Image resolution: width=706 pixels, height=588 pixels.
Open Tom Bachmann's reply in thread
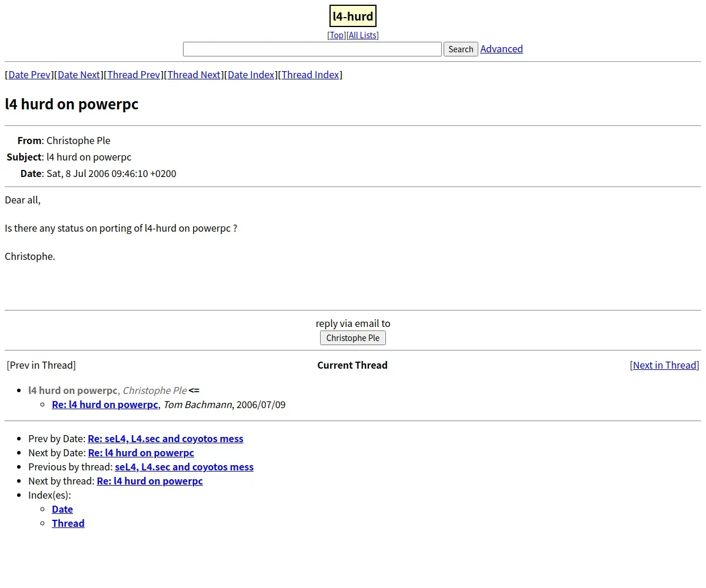[105, 405]
